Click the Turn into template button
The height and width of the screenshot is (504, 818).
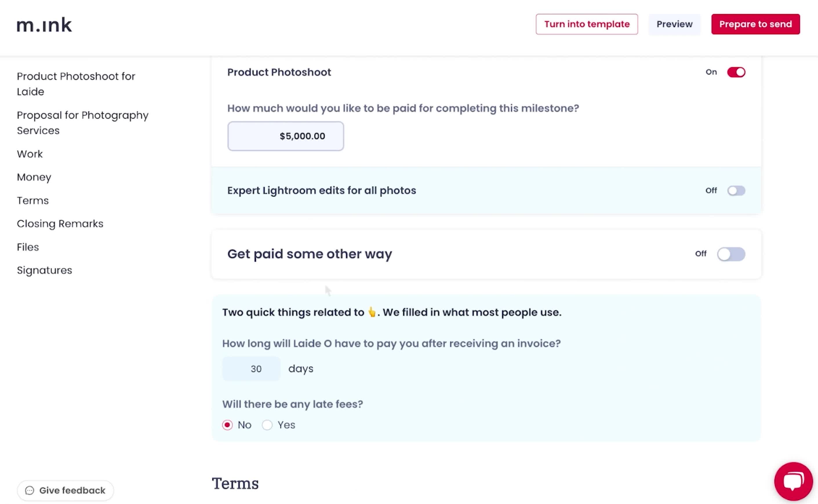(x=587, y=24)
